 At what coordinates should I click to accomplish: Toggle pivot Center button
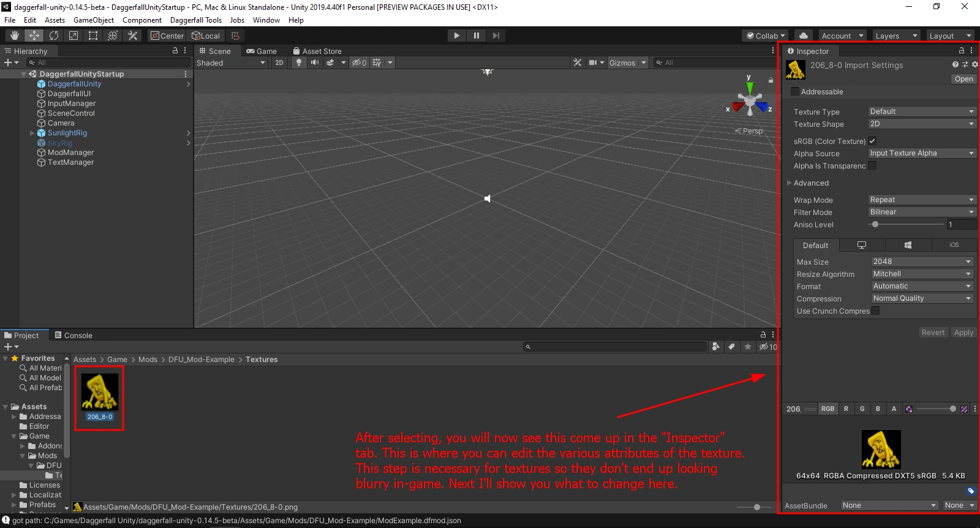(167, 36)
